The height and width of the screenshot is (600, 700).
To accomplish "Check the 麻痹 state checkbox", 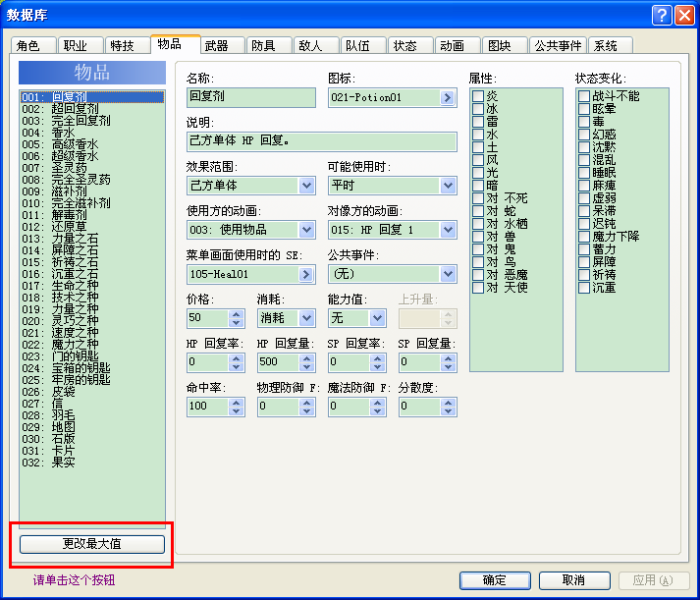I will (x=584, y=186).
